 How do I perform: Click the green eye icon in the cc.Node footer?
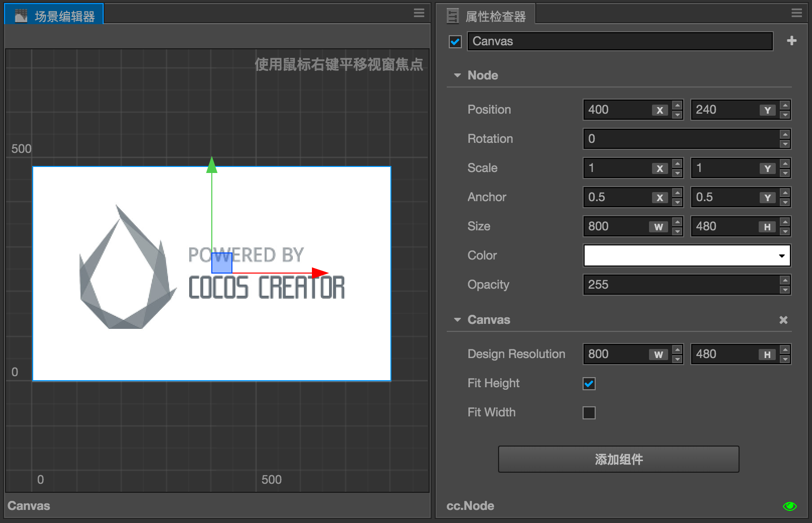click(790, 506)
